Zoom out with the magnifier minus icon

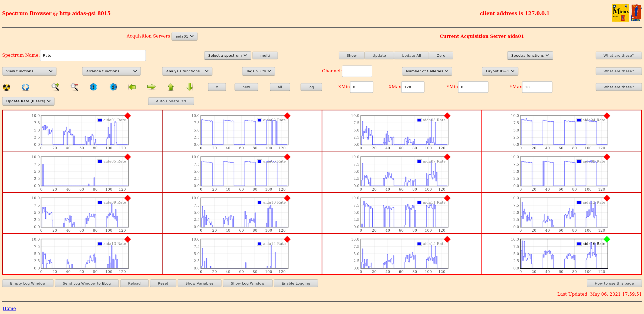pos(75,87)
